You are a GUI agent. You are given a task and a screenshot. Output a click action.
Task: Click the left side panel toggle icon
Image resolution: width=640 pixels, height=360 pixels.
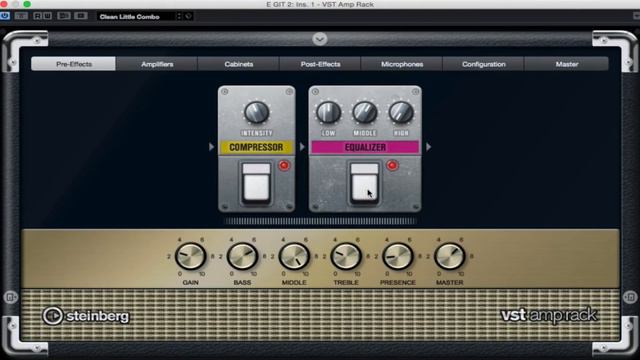(10, 297)
